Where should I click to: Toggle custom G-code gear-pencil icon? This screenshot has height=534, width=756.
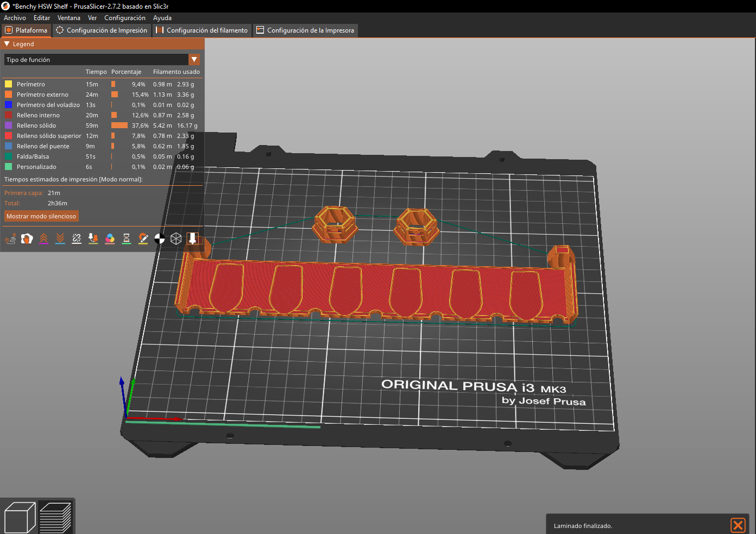click(x=143, y=239)
